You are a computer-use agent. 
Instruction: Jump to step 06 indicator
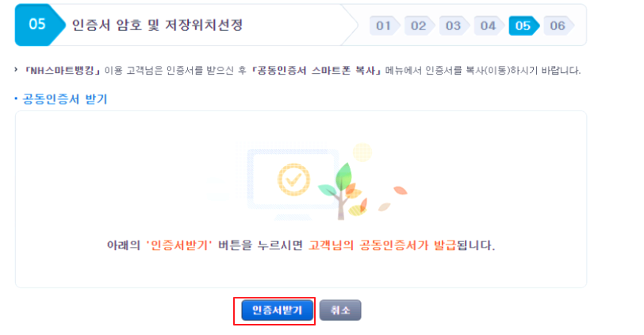pyautogui.click(x=558, y=26)
